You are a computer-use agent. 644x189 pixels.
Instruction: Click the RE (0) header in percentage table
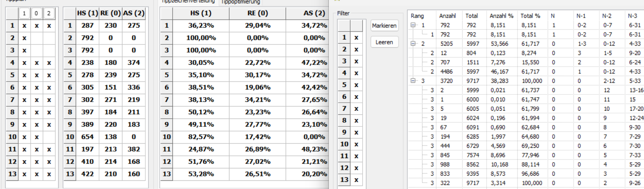(x=257, y=13)
